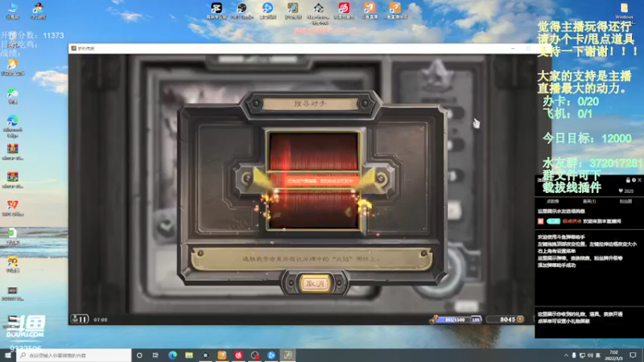Switch to the first tab of danmaku helper
The image size is (644, 362).
(553, 201)
